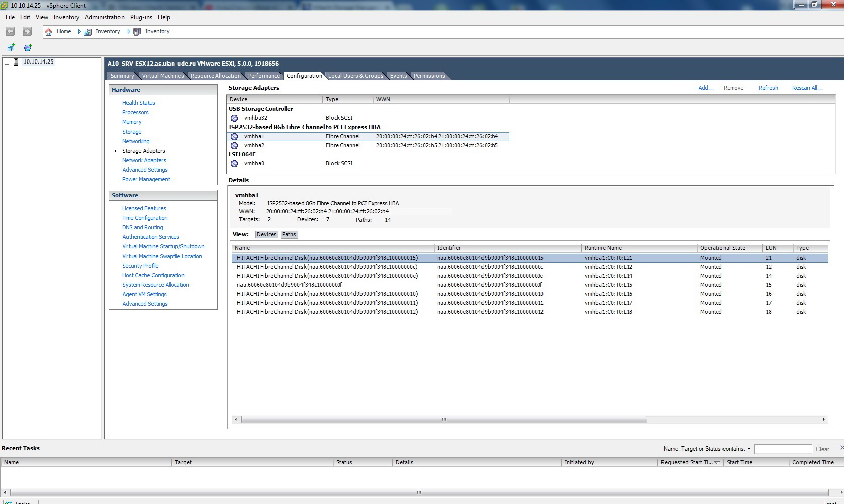
Task: Open the Administration menu
Action: pyautogui.click(x=104, y=17)
